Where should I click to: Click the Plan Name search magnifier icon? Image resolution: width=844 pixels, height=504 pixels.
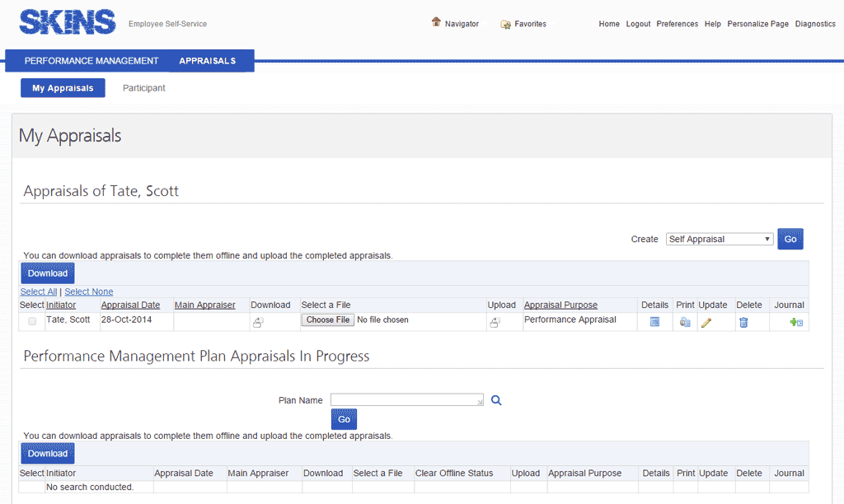pyautogui.click(x=496, y=400)
